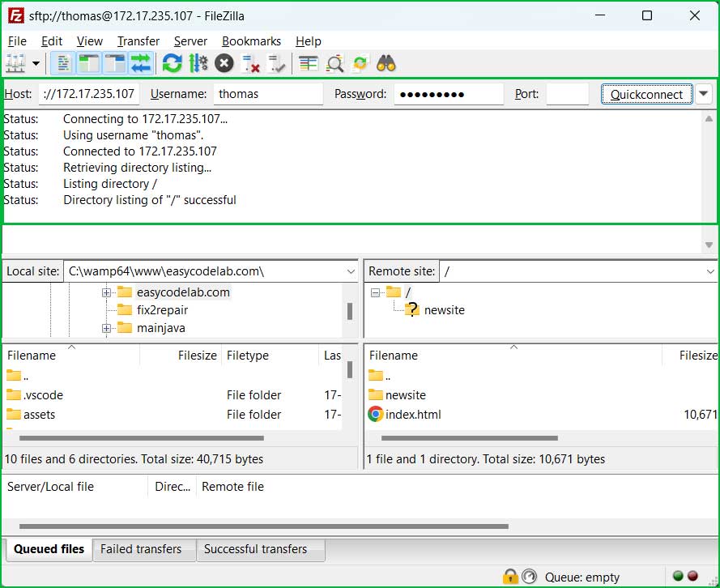Image resolution: width=720 pixels, height=588 pixels.
Task: Refresh the file and folder lists
Action: [x=173, y=63]
